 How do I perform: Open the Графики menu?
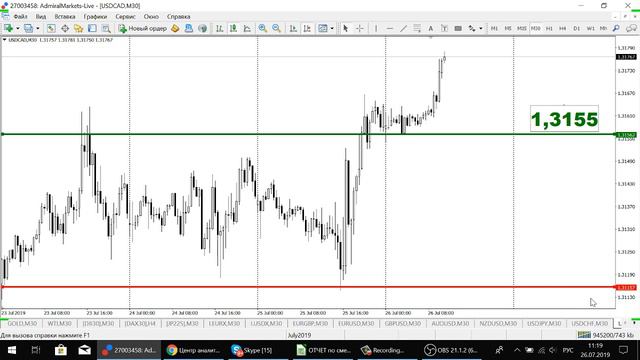[x=95, y=17]
